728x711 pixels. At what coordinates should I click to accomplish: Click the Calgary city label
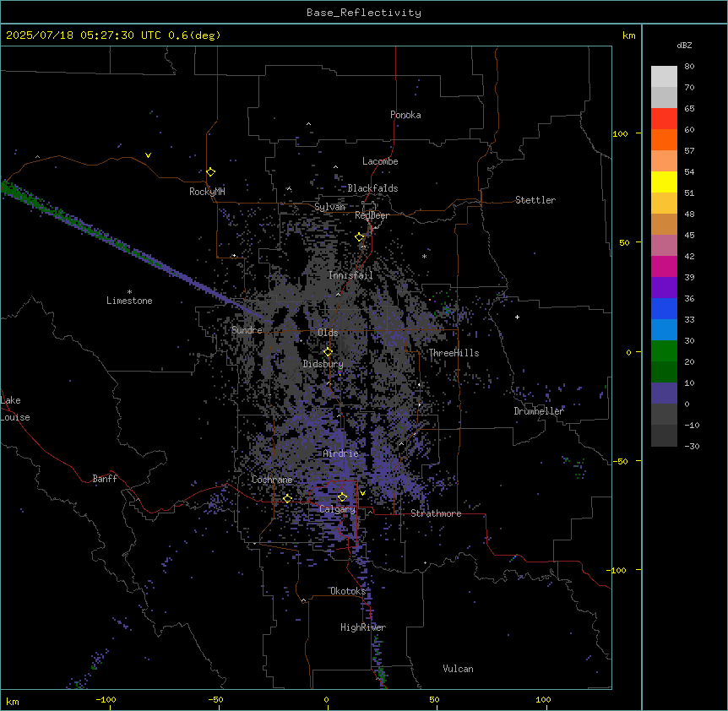[337, 509]
